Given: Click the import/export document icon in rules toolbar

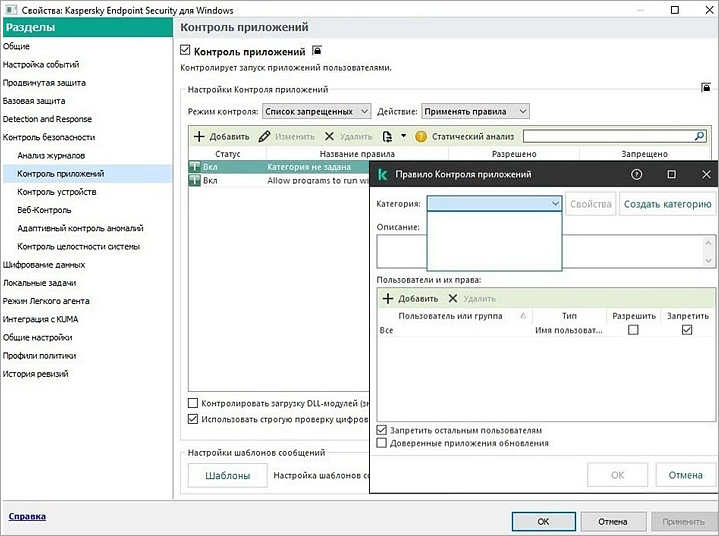Looking at the screenshot, I should coord(387,136).
